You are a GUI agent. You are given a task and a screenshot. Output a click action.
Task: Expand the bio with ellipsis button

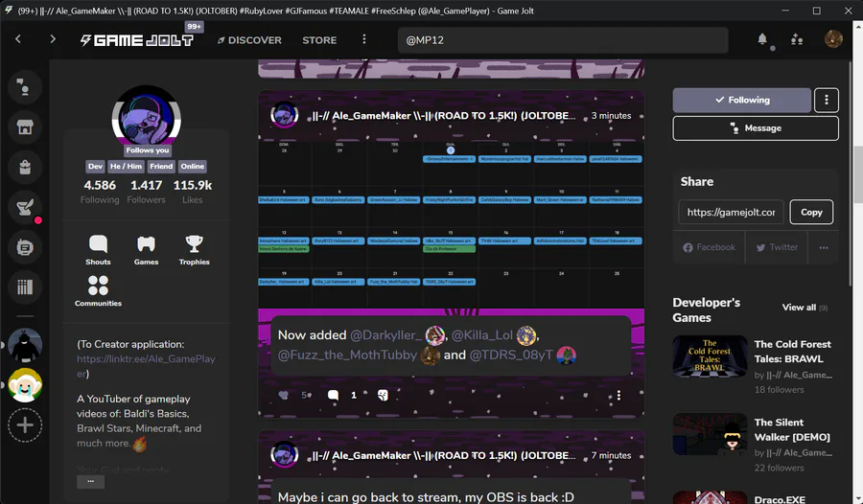[91, 481]
